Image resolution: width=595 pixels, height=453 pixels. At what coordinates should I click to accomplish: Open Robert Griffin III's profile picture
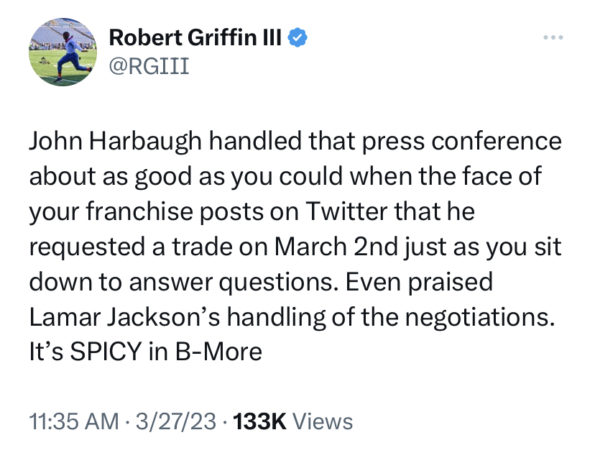[x=63, y=52]
